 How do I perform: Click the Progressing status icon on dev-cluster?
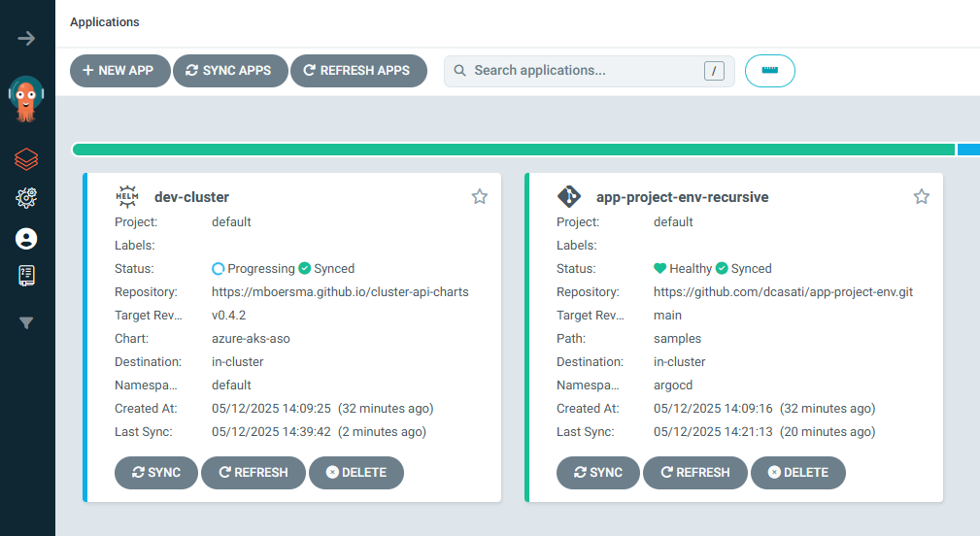[x=219, y=269]
